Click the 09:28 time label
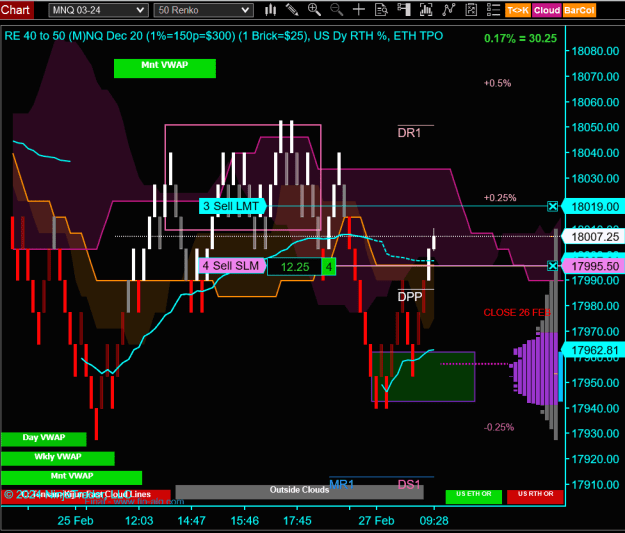The height and width of the screenshot is (533, 625). (434, 521)
